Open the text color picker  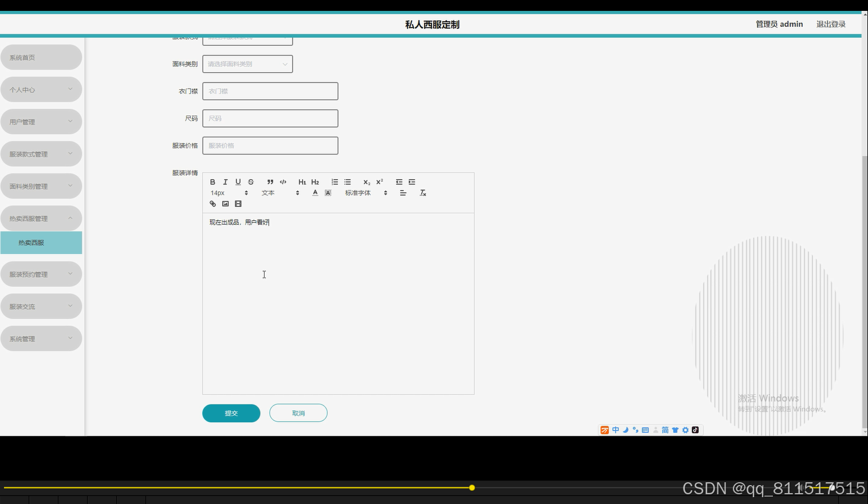(x=315, y=193)
